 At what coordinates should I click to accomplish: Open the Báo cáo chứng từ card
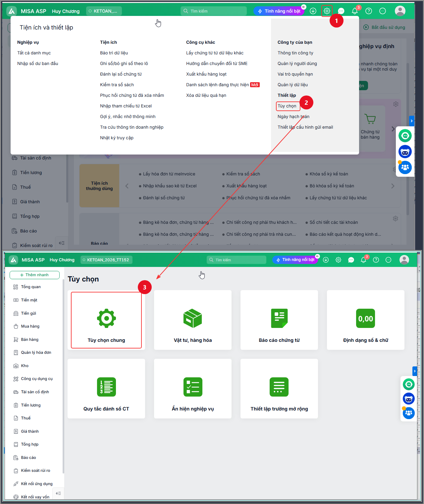tap(279, 320)
